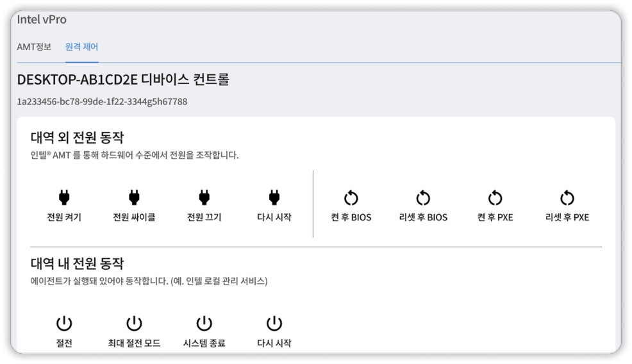Click the DESKTOP-AB1CD2E 디바이스 컨트롤 heading
This screenshot has width=632, height=364.
point(123,79)
